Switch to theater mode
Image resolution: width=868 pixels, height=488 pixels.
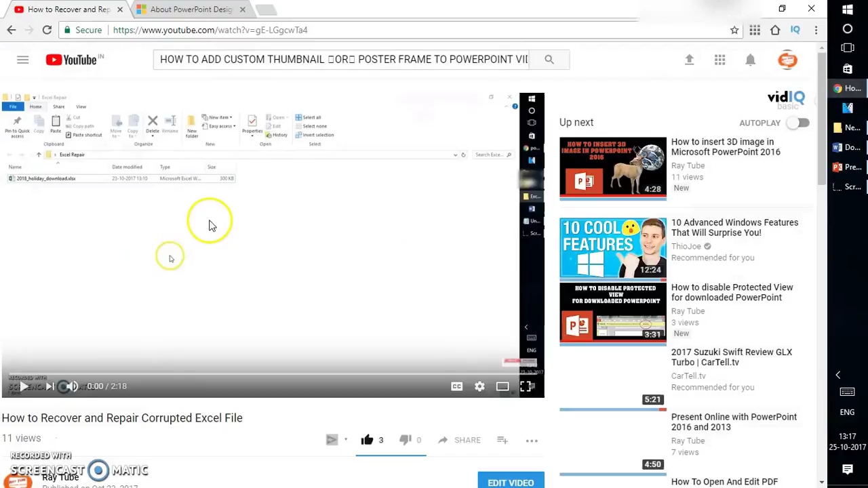502,386
